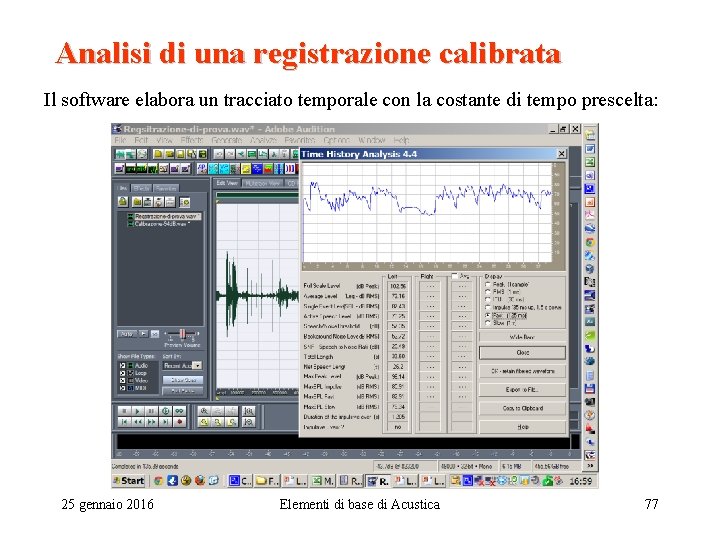
Task: Click the Save floppy icon in toolbar
Action: [x=180, y=154]
